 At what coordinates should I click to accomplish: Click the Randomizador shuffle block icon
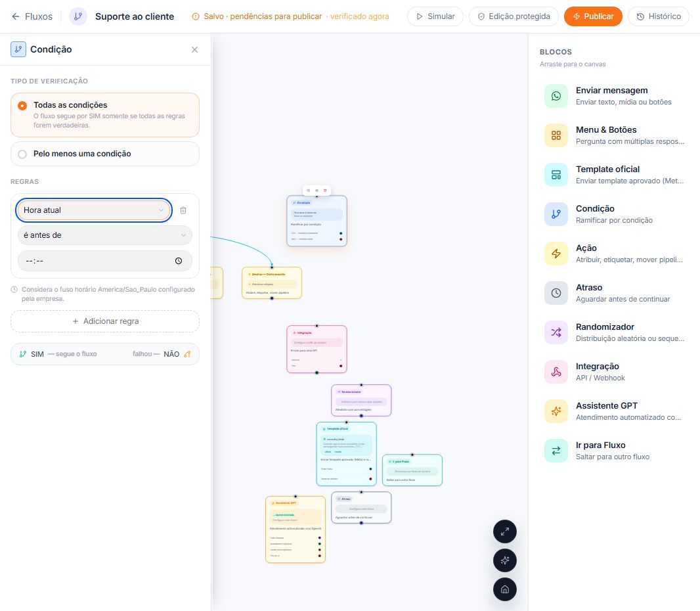pyautogui.click(x=556, y=332)
